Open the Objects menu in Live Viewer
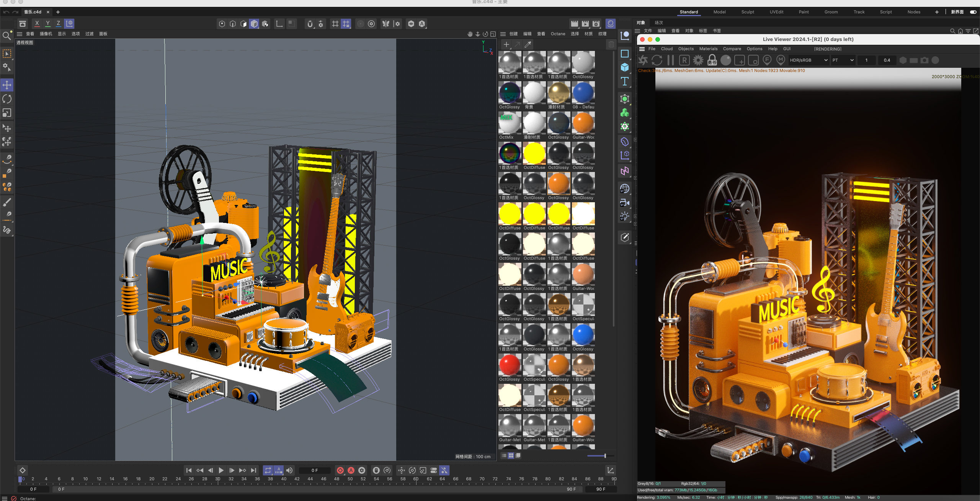The image size is (980, 501). point(686,49)
